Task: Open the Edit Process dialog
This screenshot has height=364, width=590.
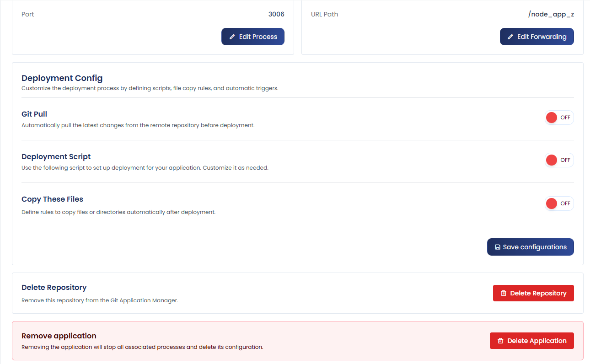Action: tap(253, 37)
